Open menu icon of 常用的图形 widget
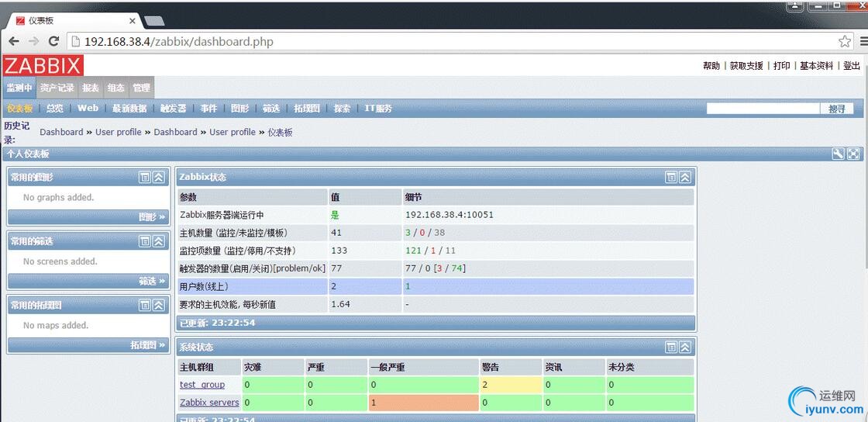The image size is (868, 422). pyautogui.click(x=144, y=177)
